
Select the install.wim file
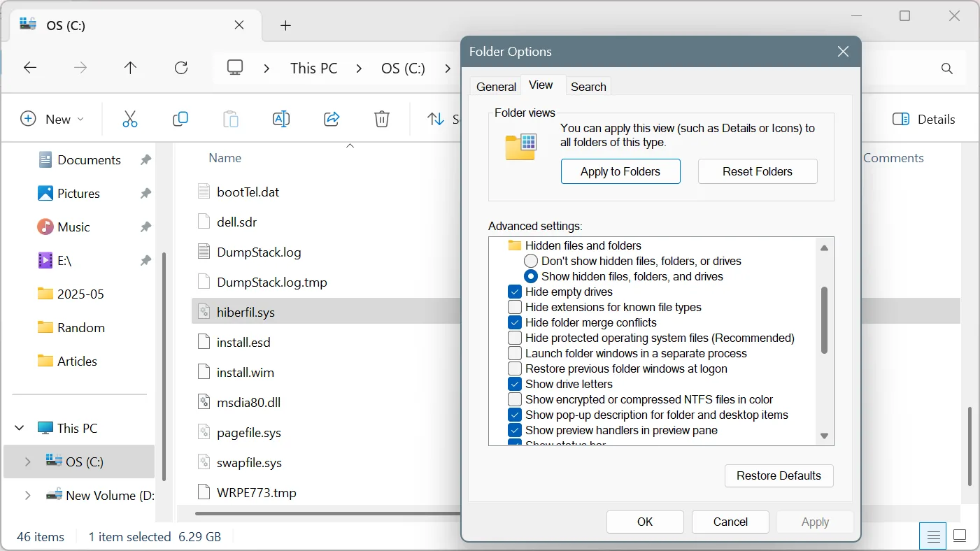[x=246, y=372]
